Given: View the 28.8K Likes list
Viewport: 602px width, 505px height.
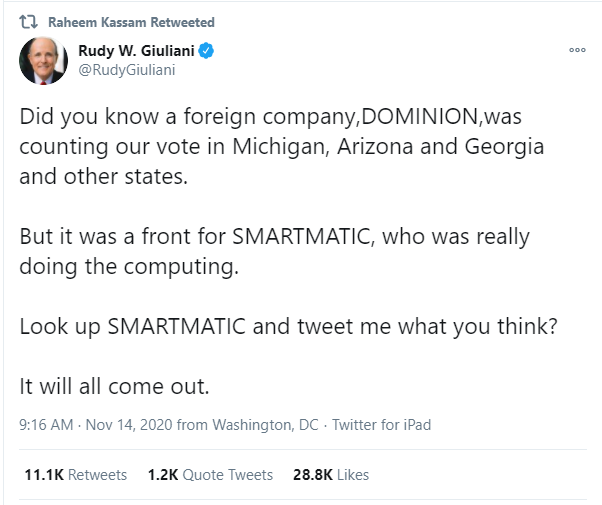Looking at the screenshot, I should [x=331, y=475].
